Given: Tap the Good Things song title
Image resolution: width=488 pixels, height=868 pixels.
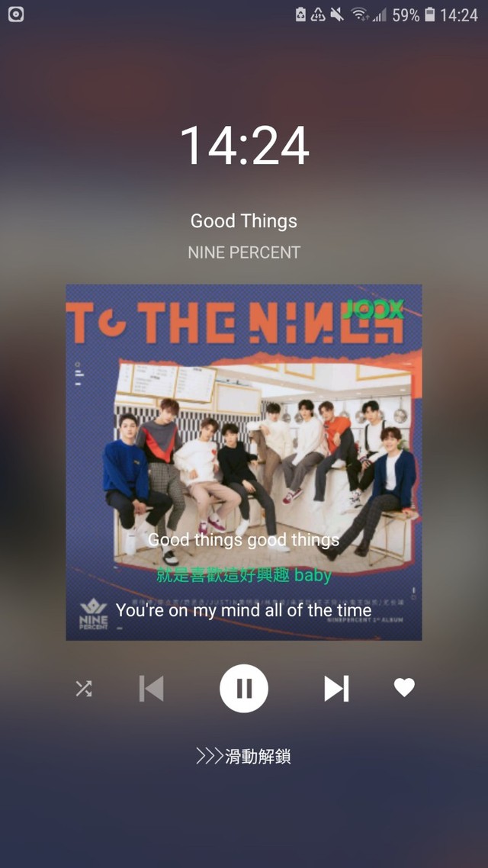Looking at the screenshot, I should point(244,221).
